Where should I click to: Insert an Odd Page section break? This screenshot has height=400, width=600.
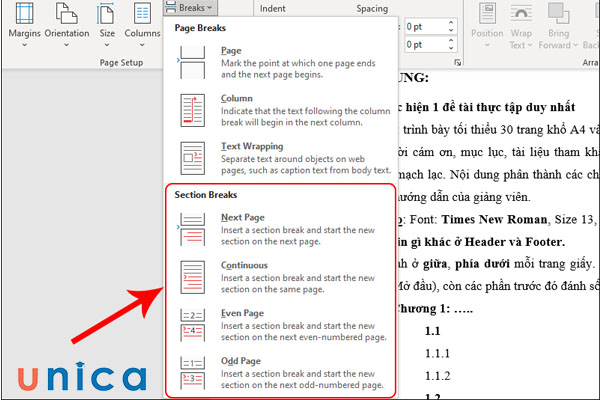(281, 373)
